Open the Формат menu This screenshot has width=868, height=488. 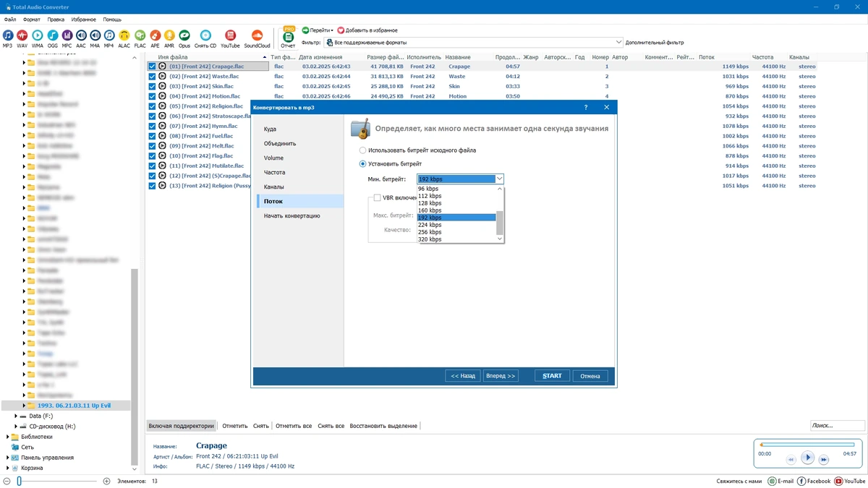pyautogui.click(x=31, y=20)
